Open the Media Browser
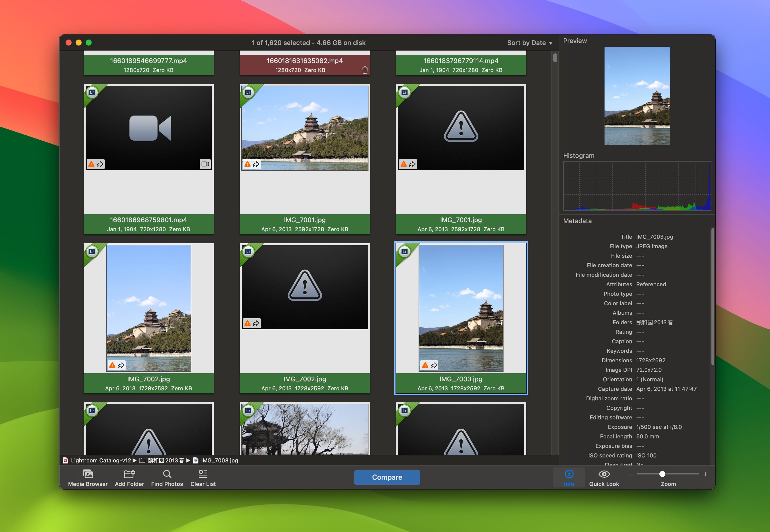Image resolution: width=770 pixels, height=532 pixels. (88, 474)
